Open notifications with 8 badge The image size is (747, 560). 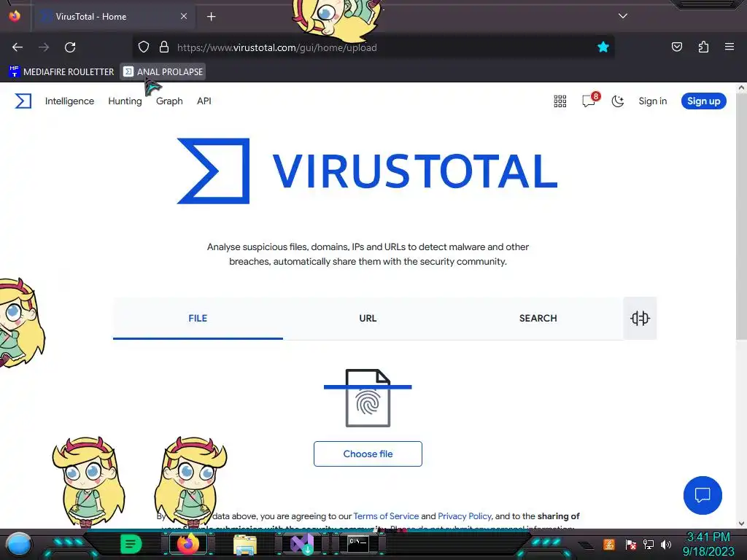pyautogui.click(x=589, y=100)
